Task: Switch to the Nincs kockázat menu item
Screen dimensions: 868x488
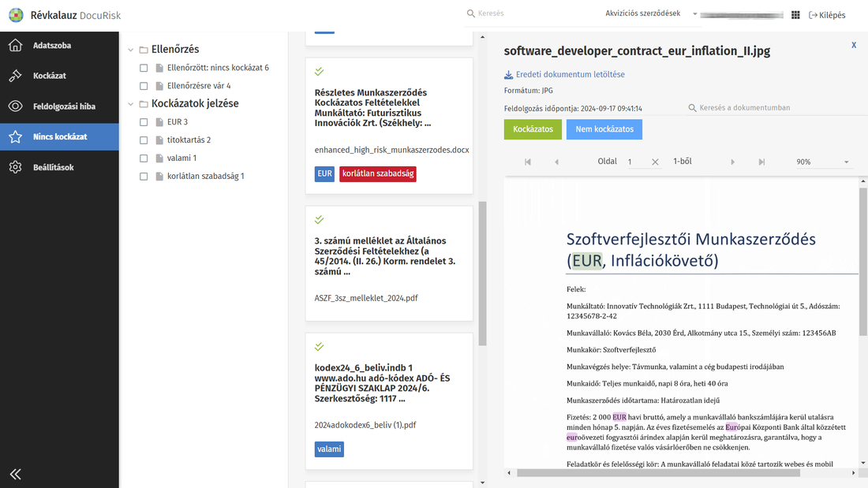Action: tap(59, 136)
